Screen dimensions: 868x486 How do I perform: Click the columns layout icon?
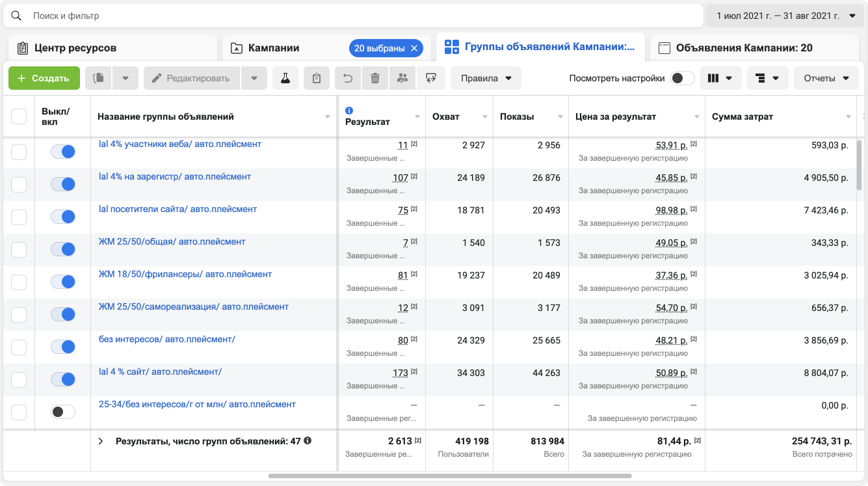[x=713, y=78]
